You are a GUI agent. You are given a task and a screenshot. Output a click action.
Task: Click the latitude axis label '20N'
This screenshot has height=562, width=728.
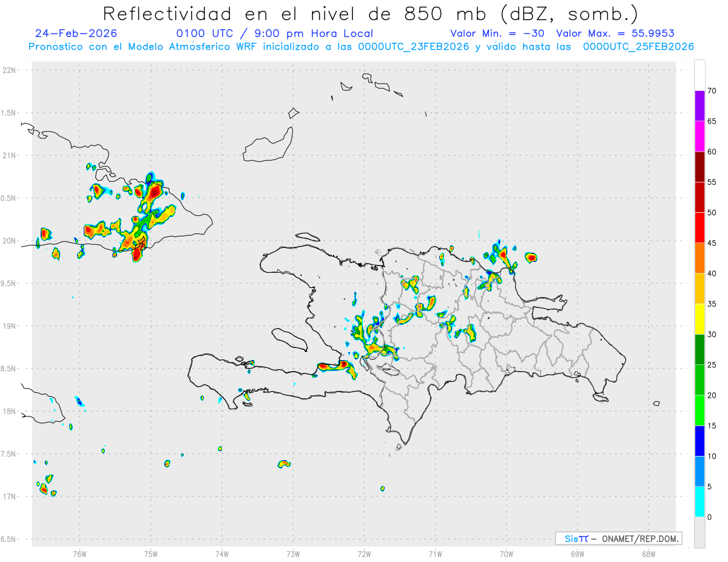coord(9,241)
